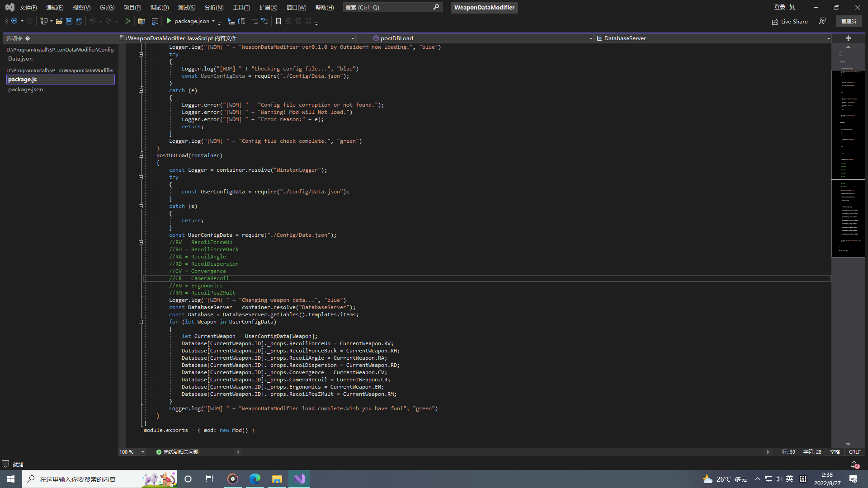Click inside the 搜索 (Ctrl+Q) search box
This screenshot has height=488, width=868.
(389, 7)
